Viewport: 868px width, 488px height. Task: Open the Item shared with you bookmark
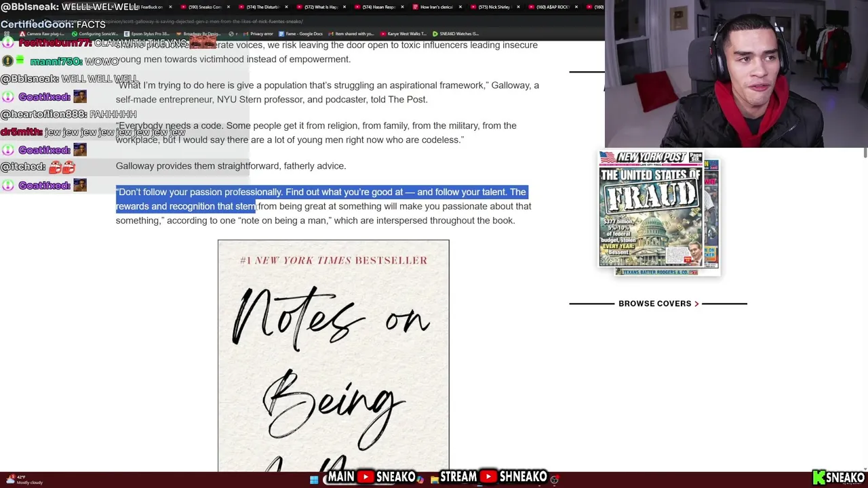[x=351, y=33]
